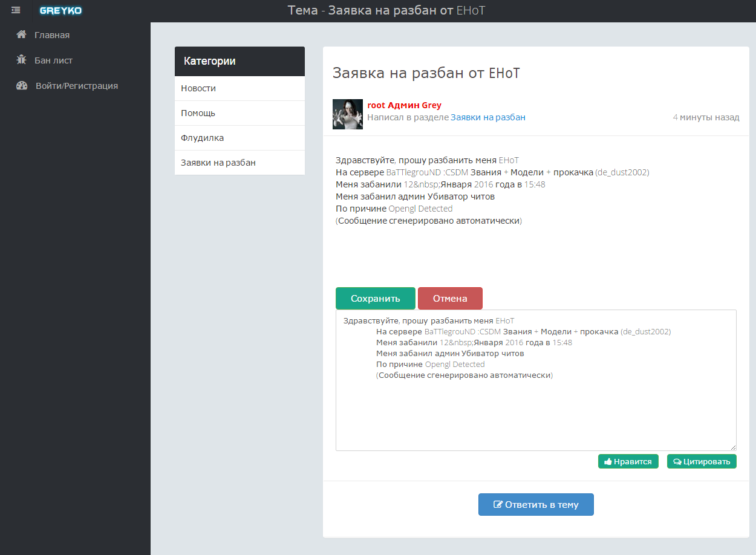Click the top bar title Тема - Заявка на разбан
This screenshot has height=555, width=756.
coord(386,10)
